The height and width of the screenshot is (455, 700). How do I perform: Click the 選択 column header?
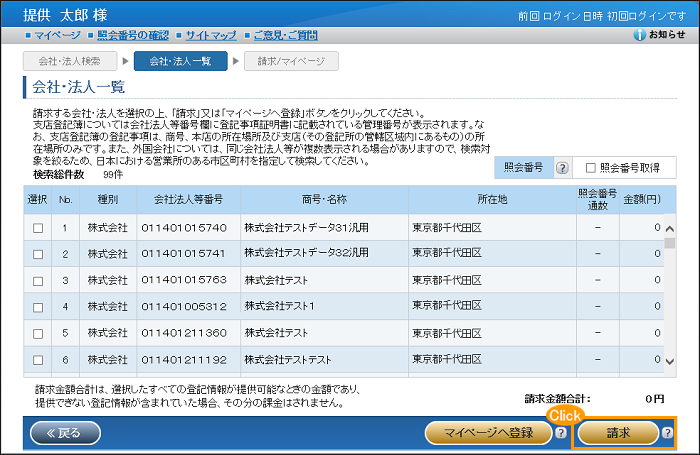(x=38, y=200)
